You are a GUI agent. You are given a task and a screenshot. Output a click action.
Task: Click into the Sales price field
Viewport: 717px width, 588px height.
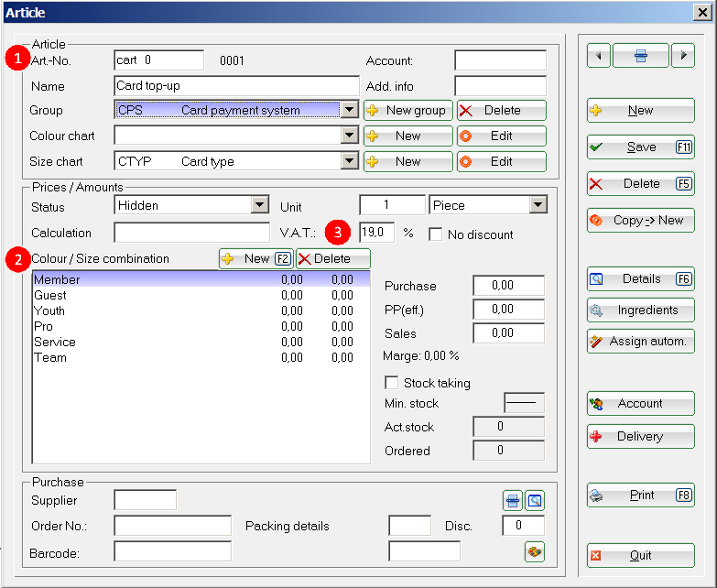508,333
